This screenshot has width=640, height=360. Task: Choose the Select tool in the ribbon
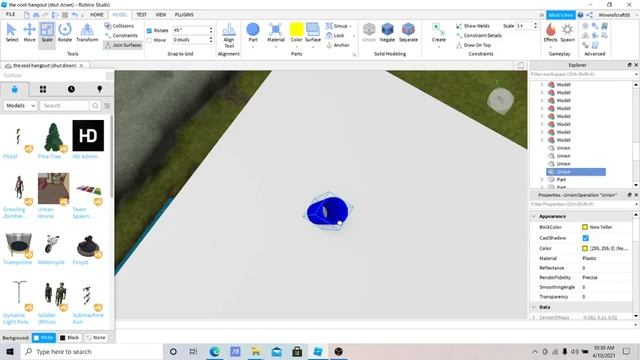[x=12, y=33]
